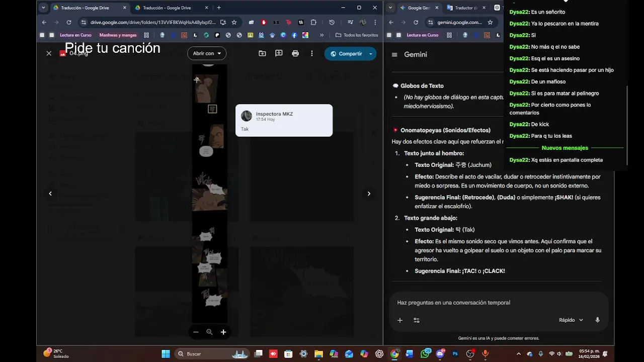Open the tab search dropdown in the Drive window

pyautogui.click(x=43, y=8)
